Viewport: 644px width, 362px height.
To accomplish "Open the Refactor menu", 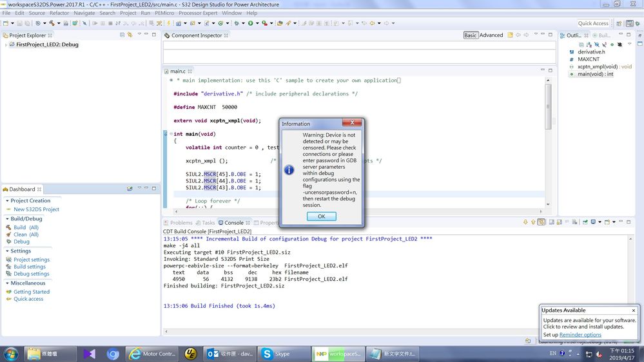I will click(59, 13).
